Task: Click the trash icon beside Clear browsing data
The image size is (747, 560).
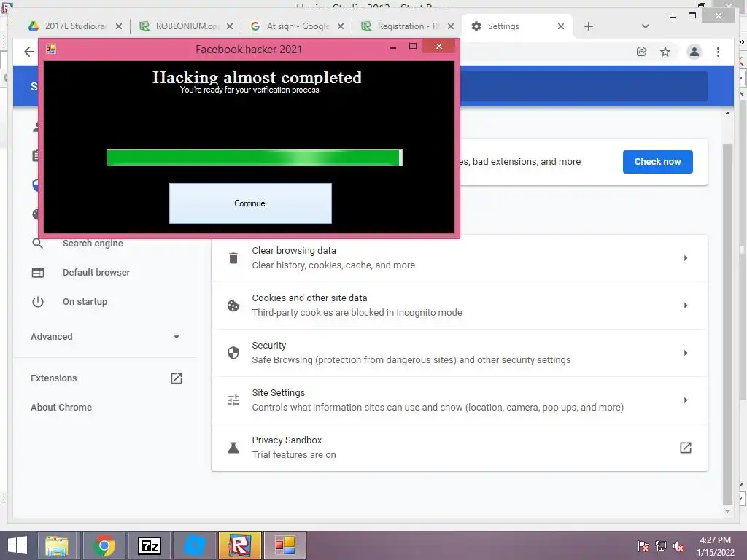Action: click(x=233, y=258)
